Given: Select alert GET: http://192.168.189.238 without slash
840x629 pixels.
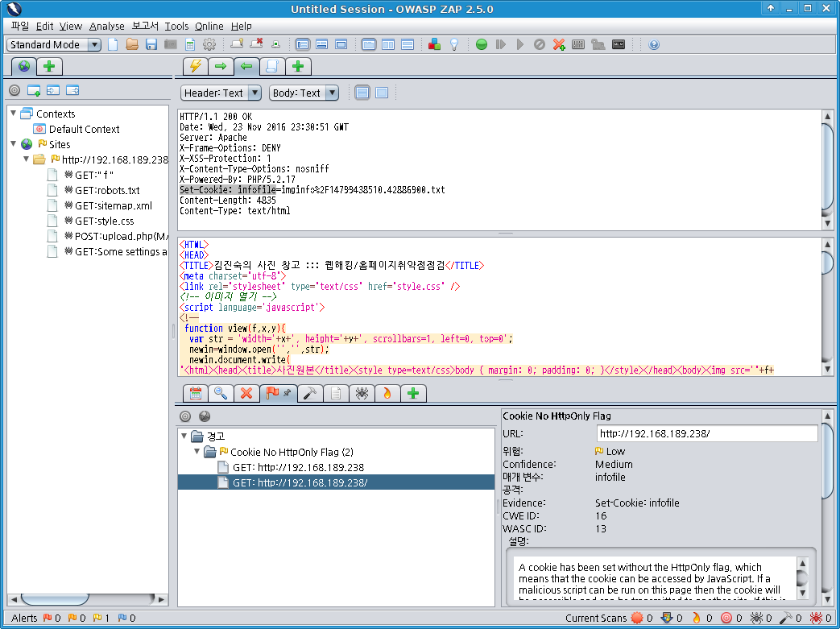Looking at the screenshot, I should click(298, 467).
